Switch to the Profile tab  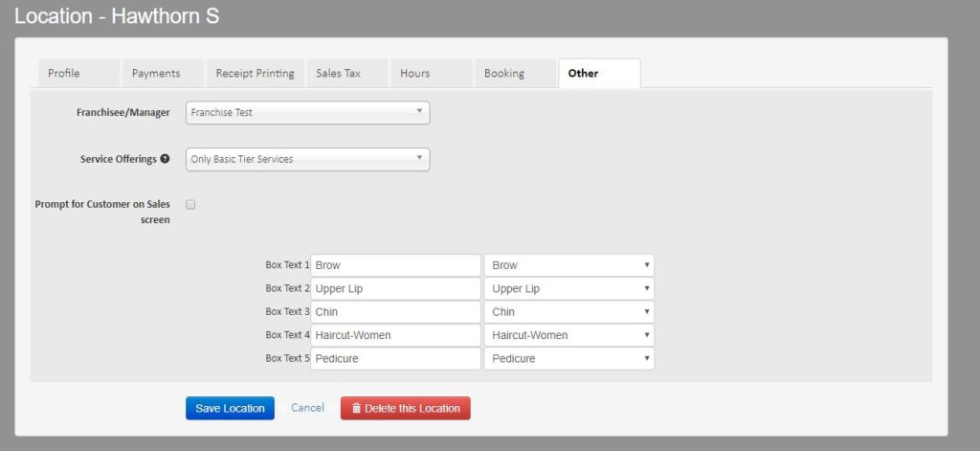(x=64, y=74)
